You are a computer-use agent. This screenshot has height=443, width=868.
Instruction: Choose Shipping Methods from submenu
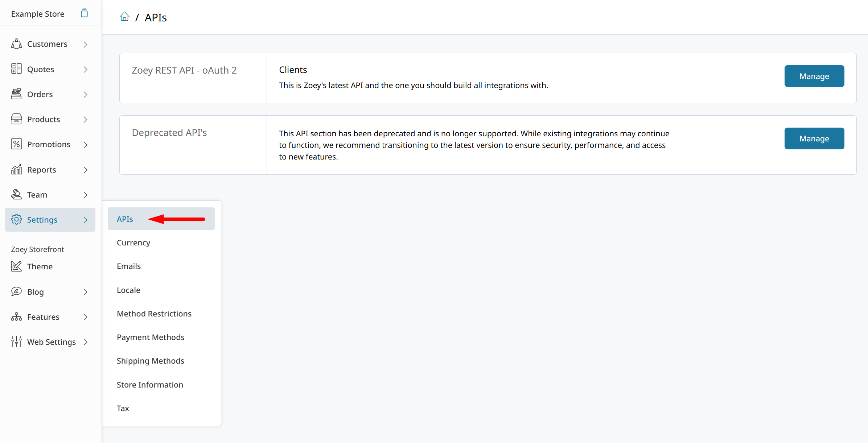[x=151, y=361]
